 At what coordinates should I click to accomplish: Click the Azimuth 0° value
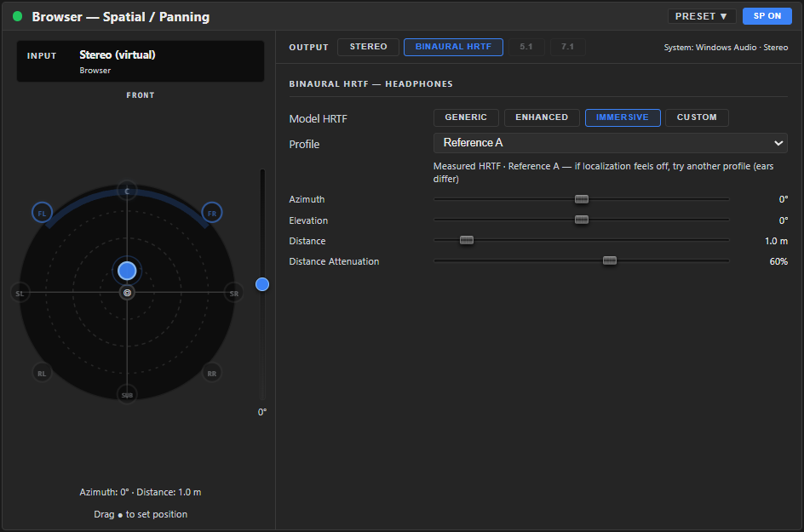click(x=783, y=199)
